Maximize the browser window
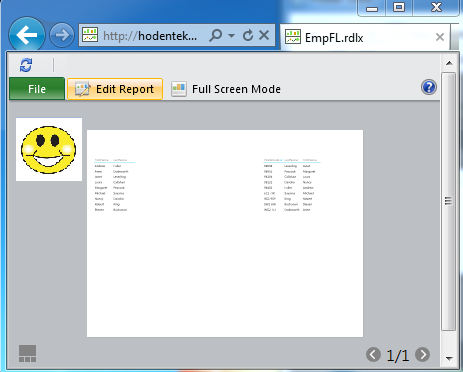 pos(399,7)
